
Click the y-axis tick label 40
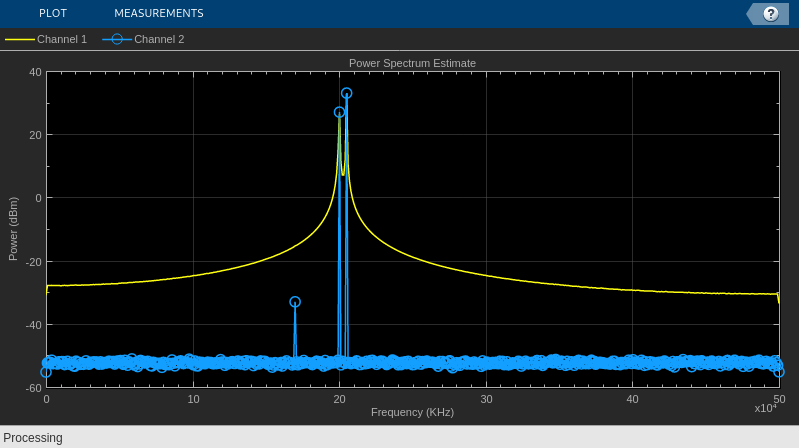(36, 72)
